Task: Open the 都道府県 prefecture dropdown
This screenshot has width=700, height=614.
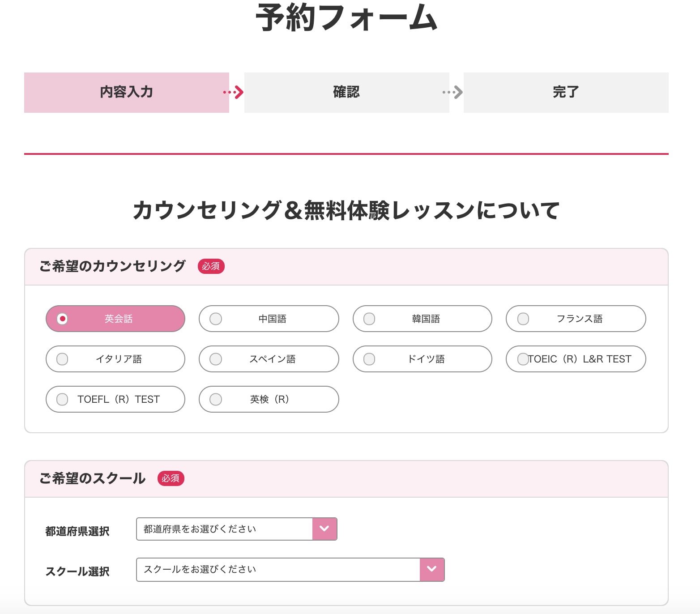Action: (x=225, y=529)
